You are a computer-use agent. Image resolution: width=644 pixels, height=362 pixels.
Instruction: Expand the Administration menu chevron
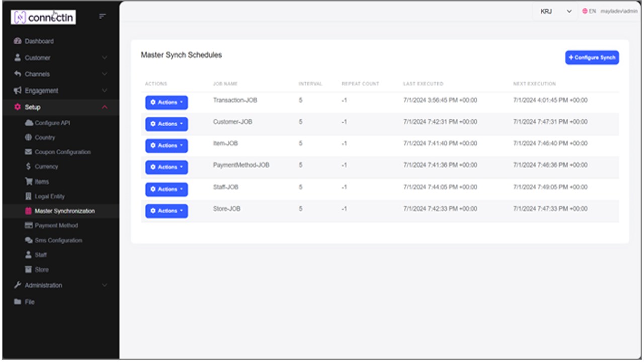click(x=104, y=285)
